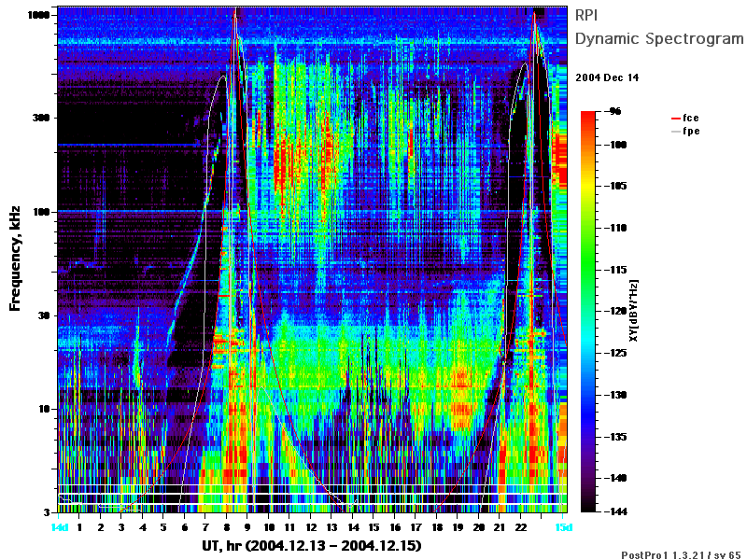Click the 2004 Dec 14 date label
This screenshot has height=560, width=747.
click(x=607, y=77)
